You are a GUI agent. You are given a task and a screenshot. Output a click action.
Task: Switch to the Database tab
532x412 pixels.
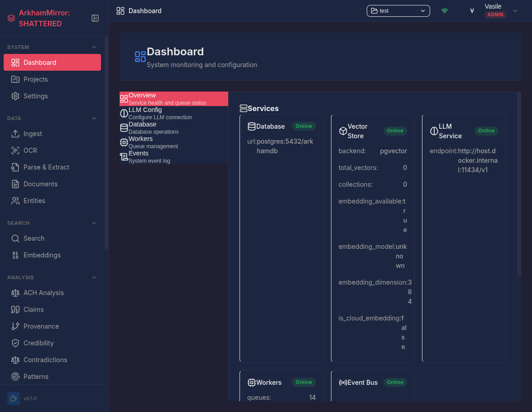[x=174, y=128]
